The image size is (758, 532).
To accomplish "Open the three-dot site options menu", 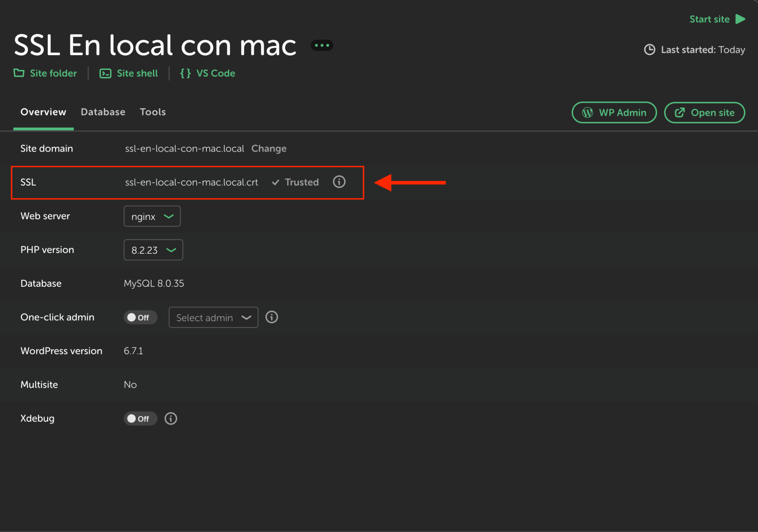I will (x=321, y=45).
